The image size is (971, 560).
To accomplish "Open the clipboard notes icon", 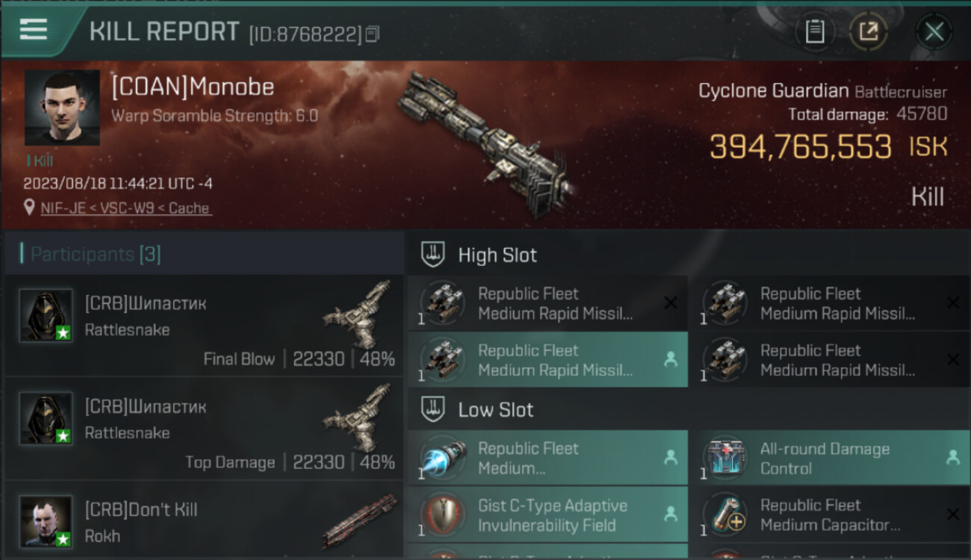I will click(815, 31).
